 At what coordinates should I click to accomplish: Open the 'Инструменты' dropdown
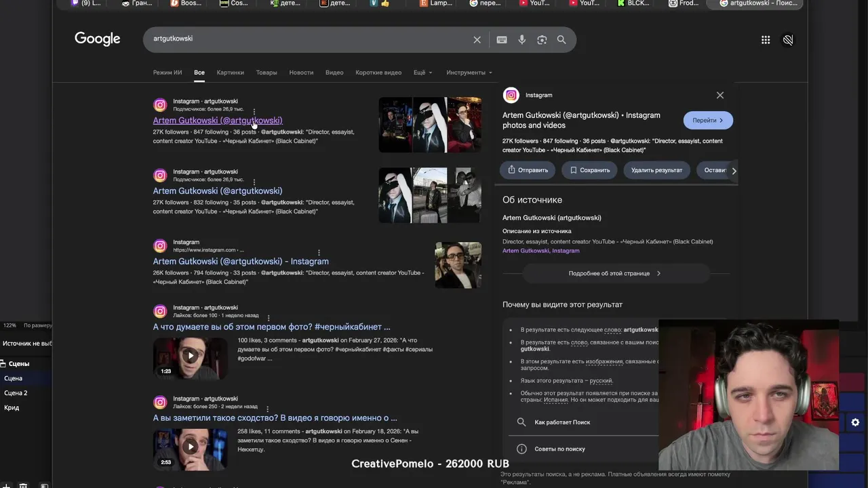[x=469, y=73]
